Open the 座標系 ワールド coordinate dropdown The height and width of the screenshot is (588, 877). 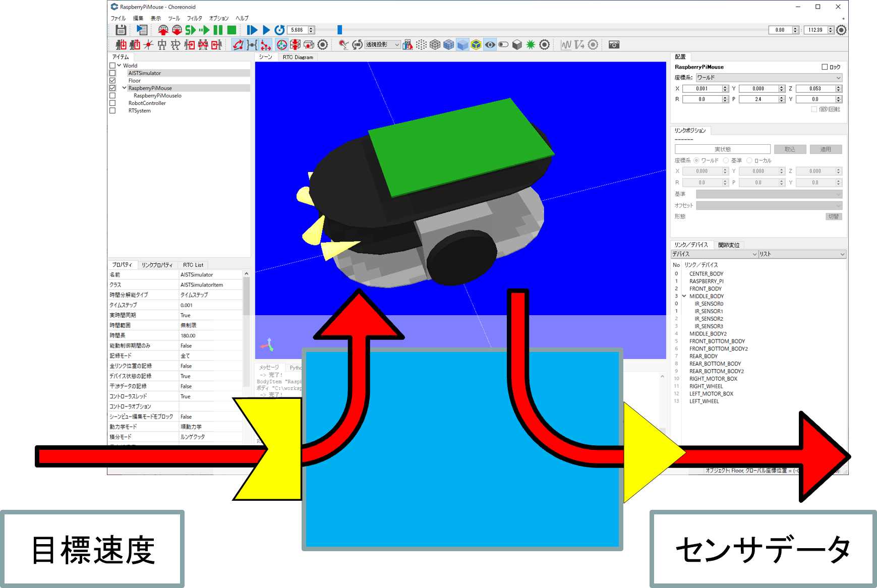point(769,78)
